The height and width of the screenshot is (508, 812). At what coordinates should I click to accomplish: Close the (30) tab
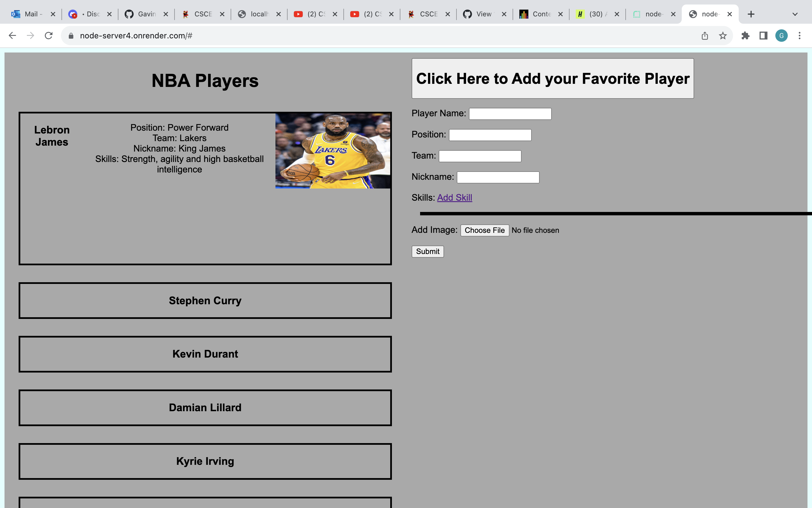point(616,14)
